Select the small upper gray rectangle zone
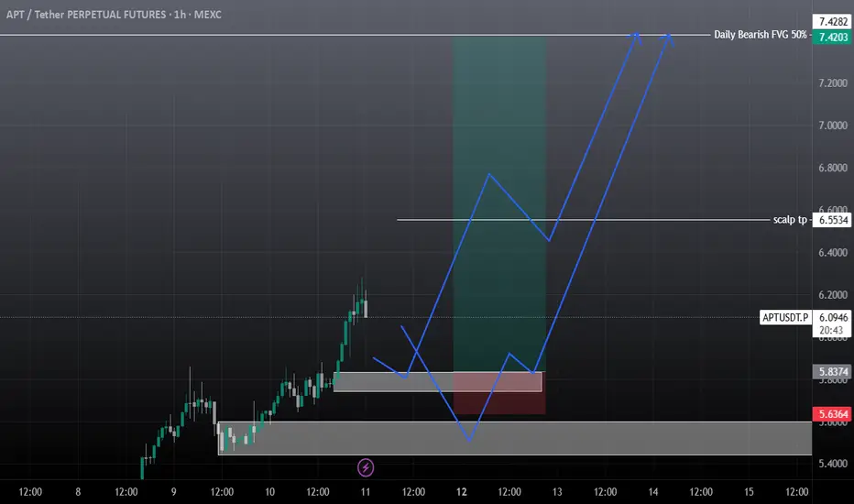 (437, 382)
